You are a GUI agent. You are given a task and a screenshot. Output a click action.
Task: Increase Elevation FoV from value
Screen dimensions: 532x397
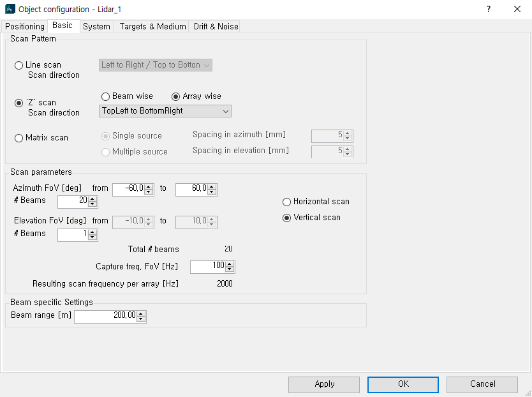(149, 220)
